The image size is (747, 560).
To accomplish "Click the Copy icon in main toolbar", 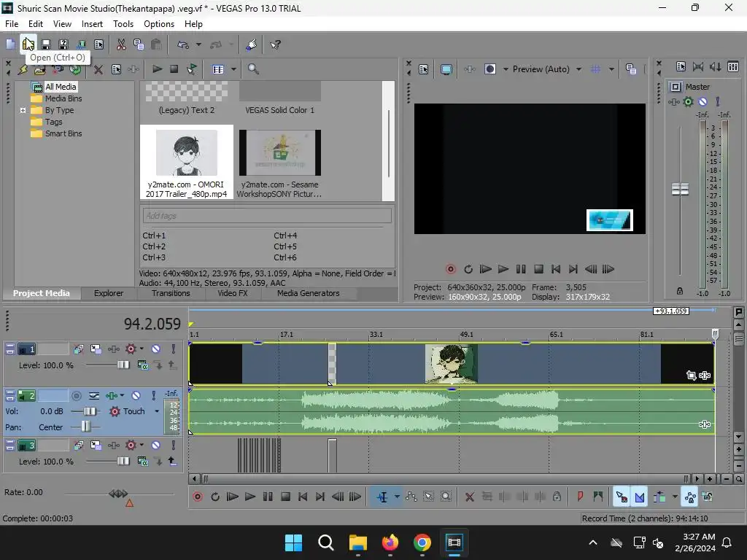I will click(x=139, y=44).
